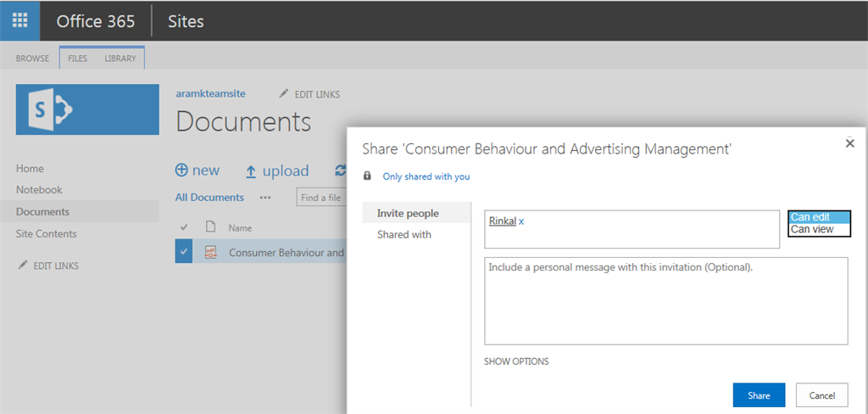
Task: Click the PDF file type icon
Action: tap(210, 252)
